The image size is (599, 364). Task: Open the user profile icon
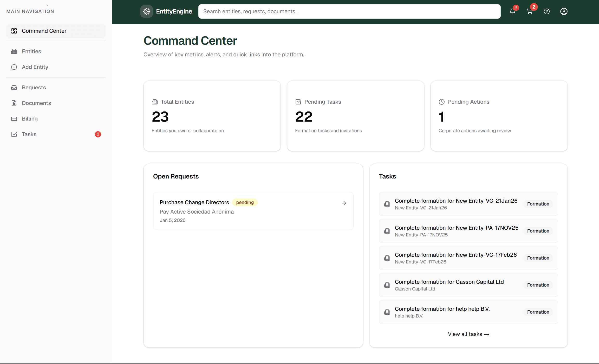[x=564, y=11]
